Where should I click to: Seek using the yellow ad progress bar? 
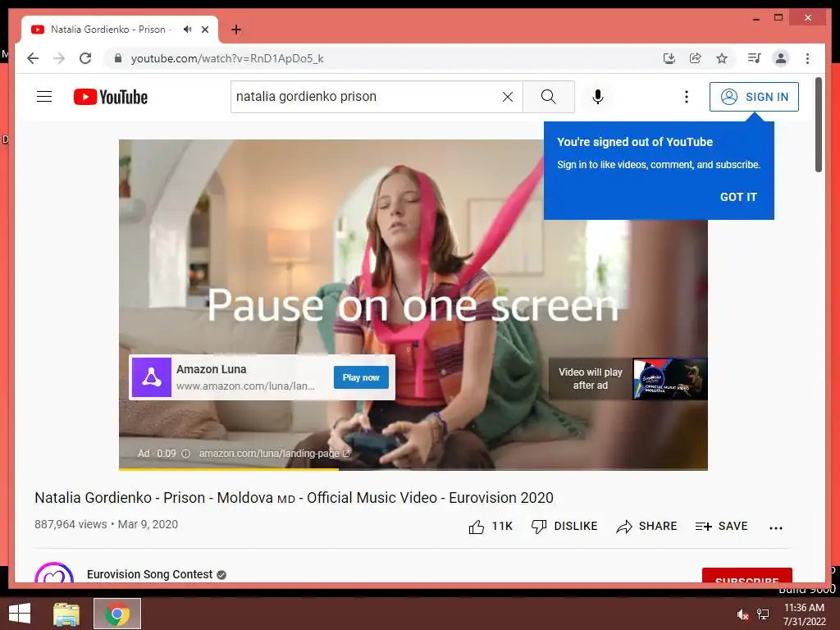point(413,469)
